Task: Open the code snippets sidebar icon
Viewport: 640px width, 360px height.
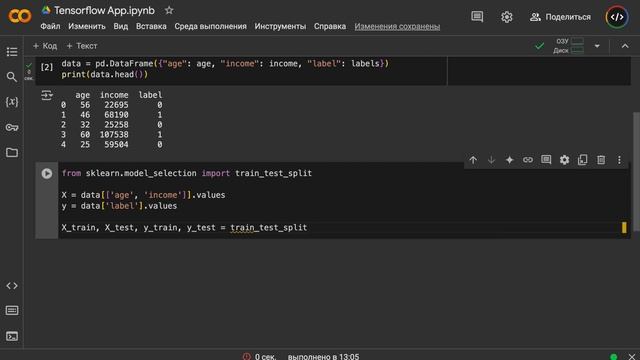Action: pyautogui.click(x=12, y=286)
